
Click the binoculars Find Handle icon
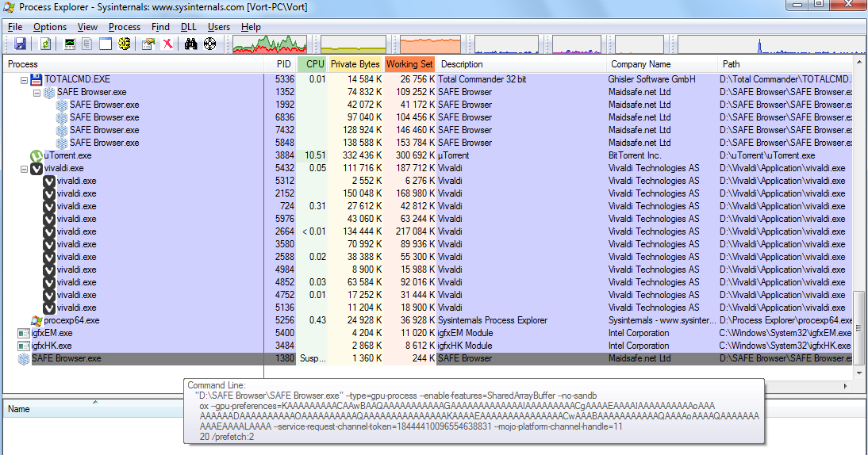click(191, 44)
